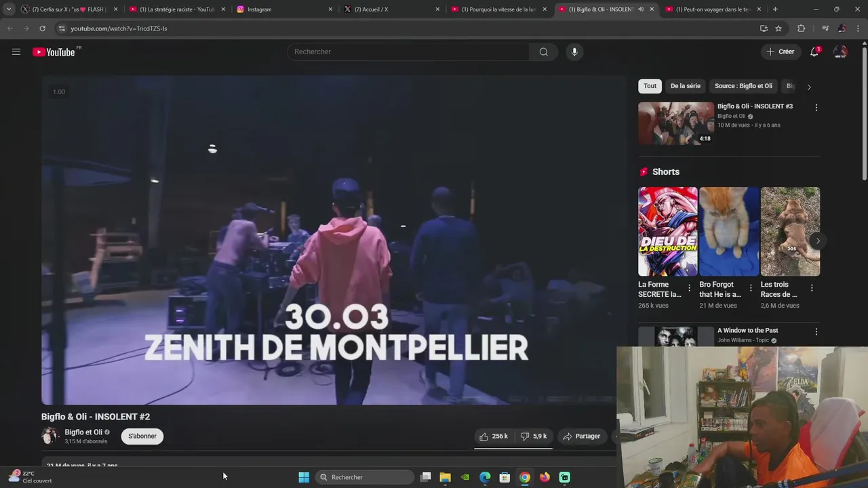Open the Chrome three-dot menu
Screen dimensions: 868x488
859,28
